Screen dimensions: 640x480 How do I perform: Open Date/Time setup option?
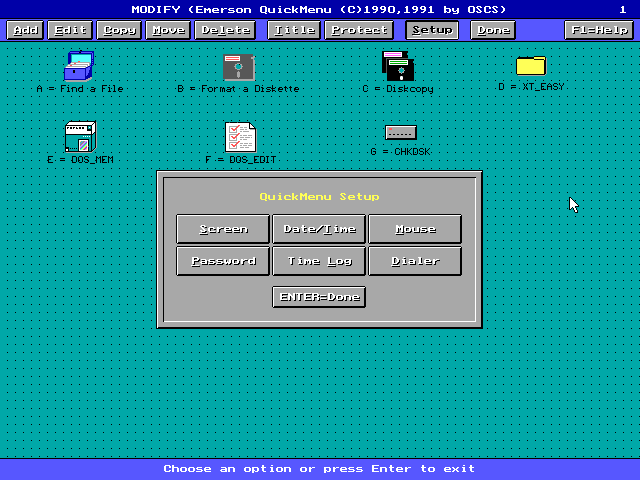319,229
